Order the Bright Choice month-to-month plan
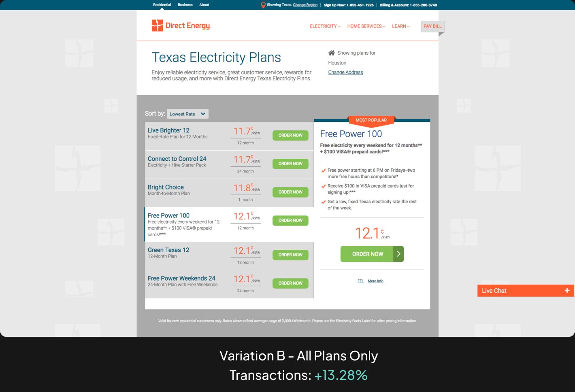The height and width of the screenshot is (392, 575). [x=290, y=192]
